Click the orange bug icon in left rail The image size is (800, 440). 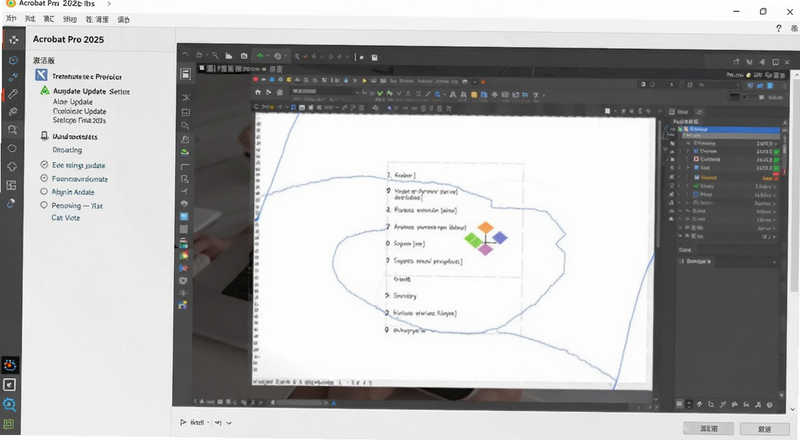pyautogui.click(x=10, y=365)
